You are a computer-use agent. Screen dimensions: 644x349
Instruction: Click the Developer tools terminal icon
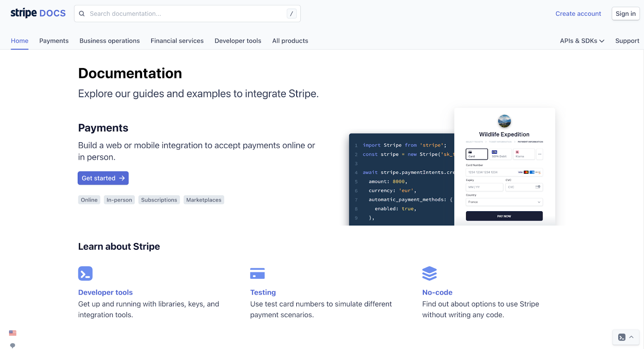pos(85,274)
